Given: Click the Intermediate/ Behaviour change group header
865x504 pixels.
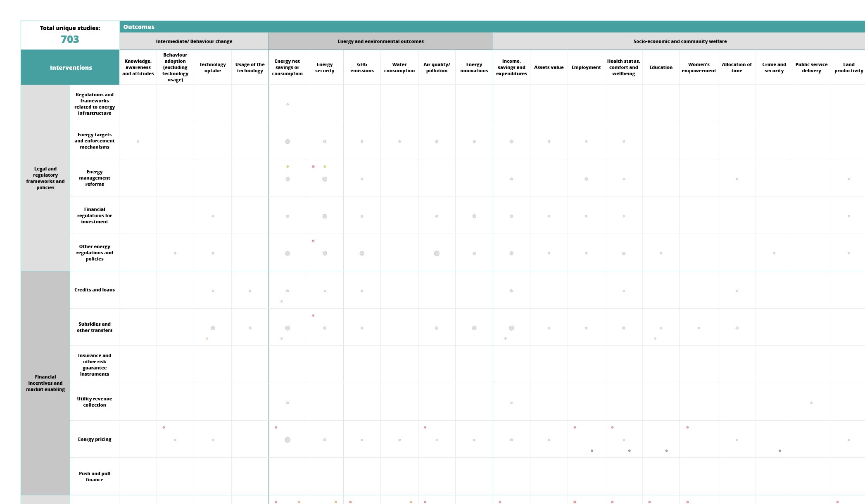Looking at the screenshot, I should pyautogui.click(x=194, y=41).
